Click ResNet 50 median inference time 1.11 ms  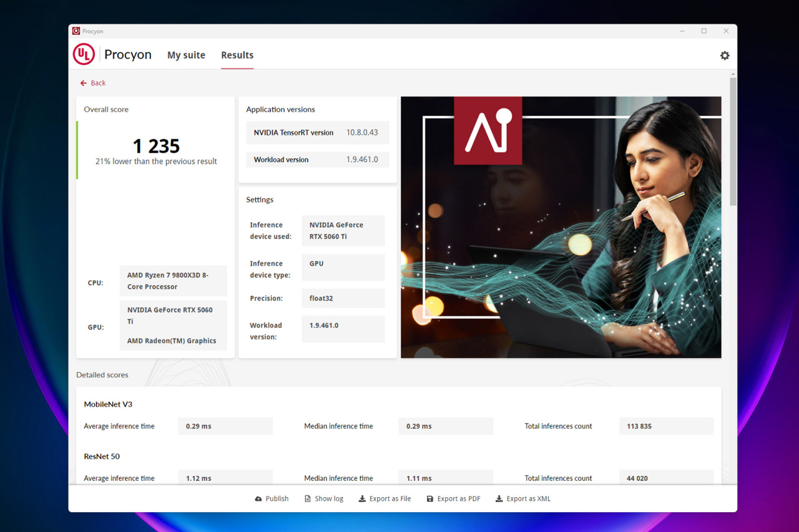click(446, 478)
